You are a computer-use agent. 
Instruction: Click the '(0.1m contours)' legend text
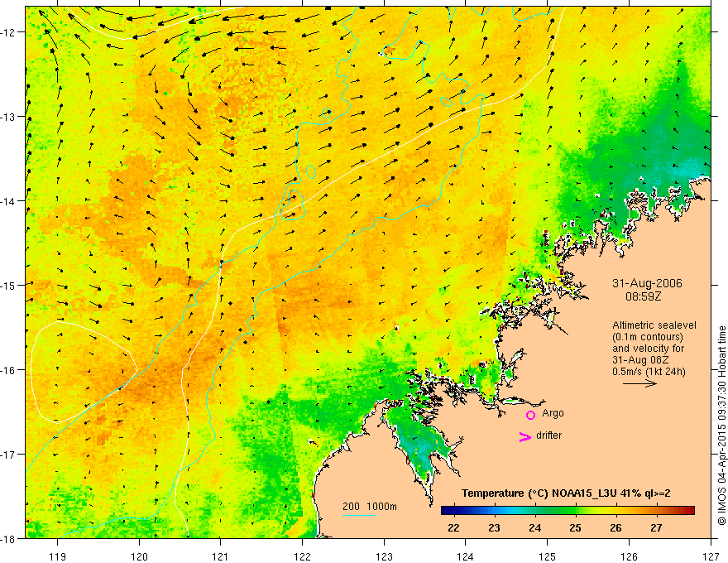[648, 337]
